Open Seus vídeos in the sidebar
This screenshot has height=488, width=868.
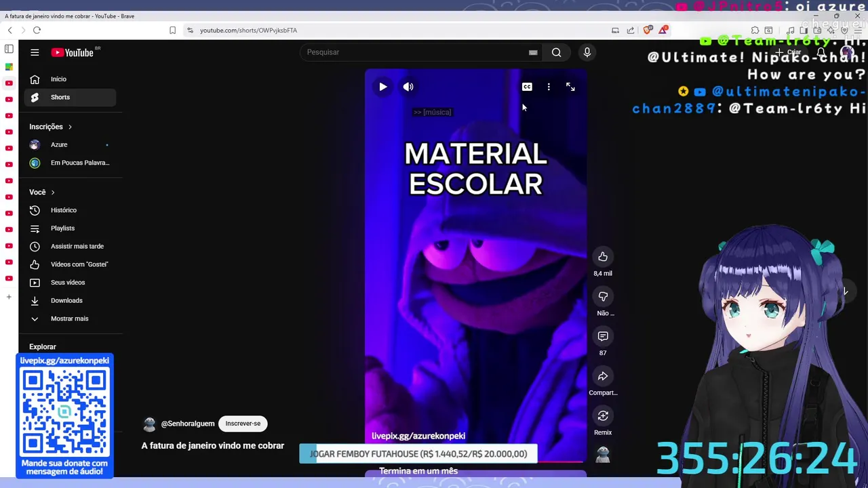tap(70, 282)
